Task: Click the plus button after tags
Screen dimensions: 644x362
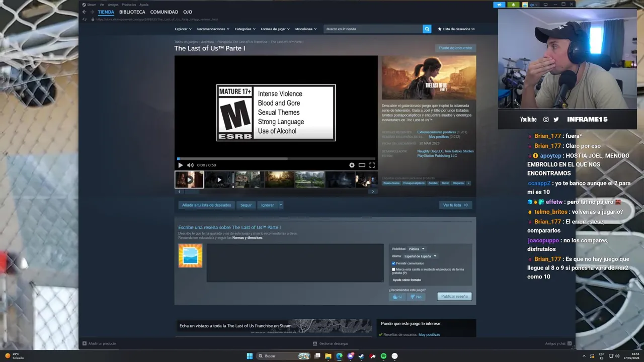Action: (468, 183)
